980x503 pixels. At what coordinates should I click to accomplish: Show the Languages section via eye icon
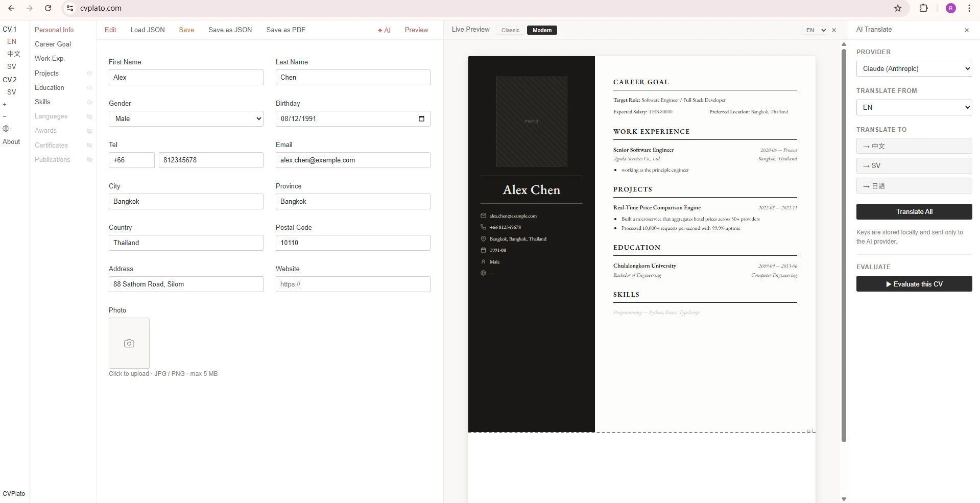pos(89,116)
